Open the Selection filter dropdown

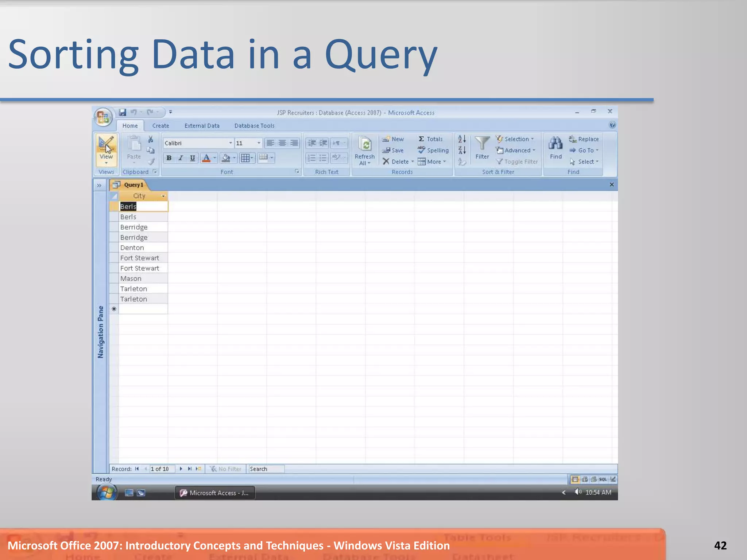point(515,139)
